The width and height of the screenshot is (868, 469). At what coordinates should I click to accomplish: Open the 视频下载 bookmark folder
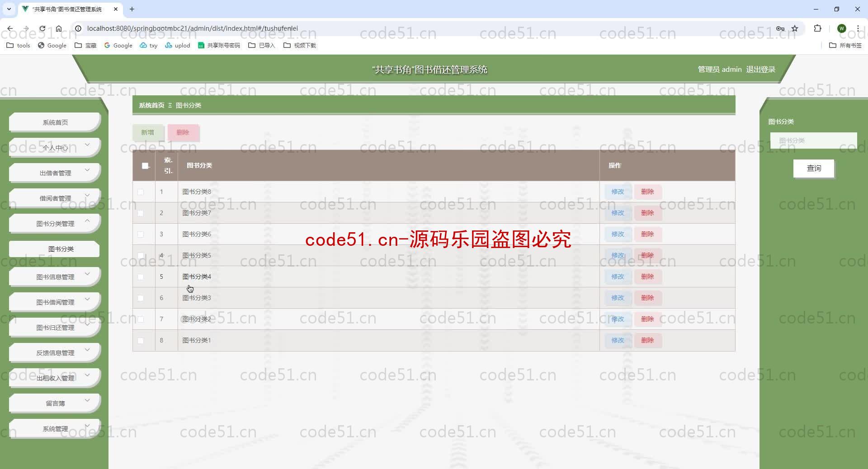pyautogui.click(x=299, y=45)
